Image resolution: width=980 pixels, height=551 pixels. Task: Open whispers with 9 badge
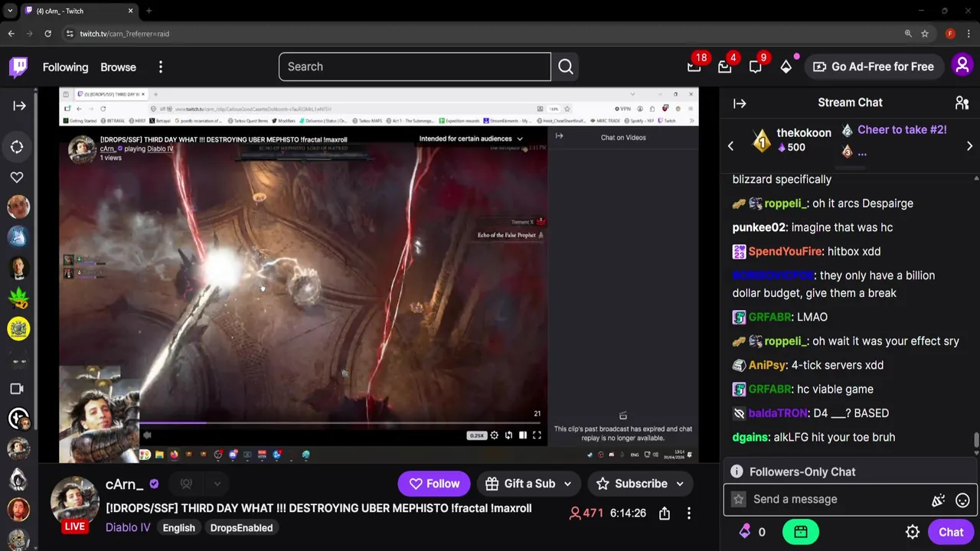756,67
